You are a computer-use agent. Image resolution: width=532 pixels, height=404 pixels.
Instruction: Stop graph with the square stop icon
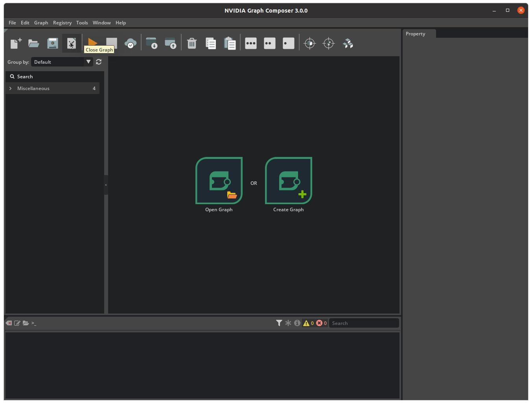point(112,43)
